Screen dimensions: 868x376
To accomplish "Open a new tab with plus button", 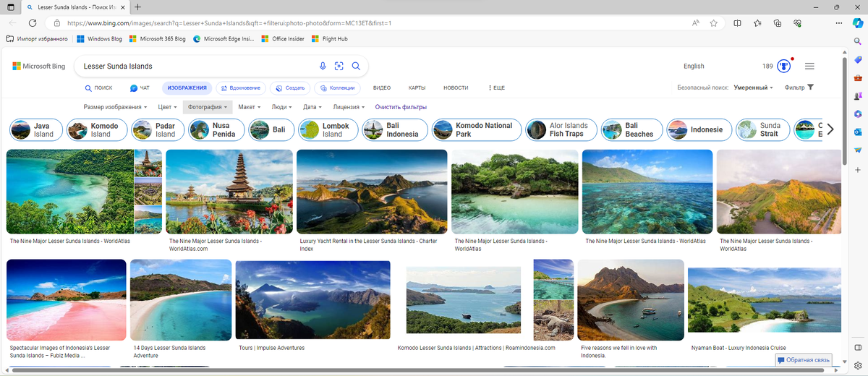I will point(138,7).
